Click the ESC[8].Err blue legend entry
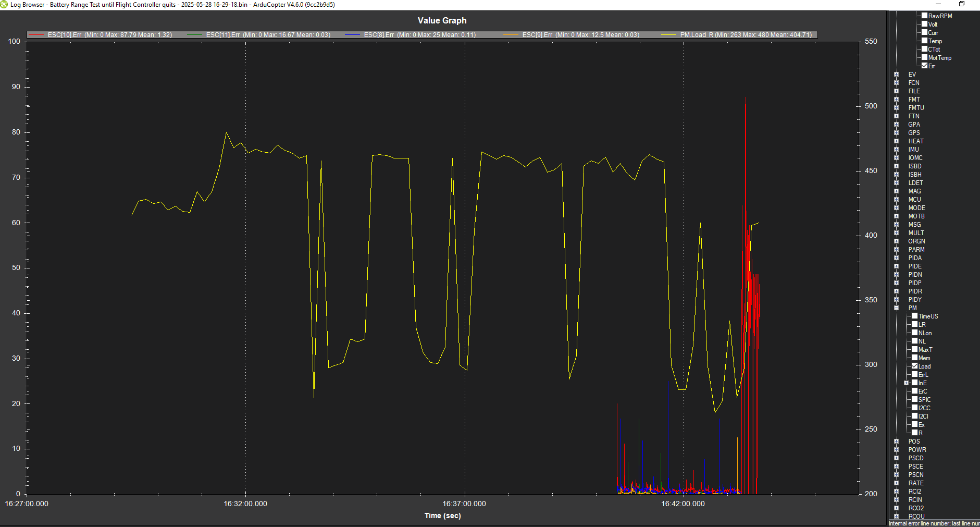 [410, 35]
